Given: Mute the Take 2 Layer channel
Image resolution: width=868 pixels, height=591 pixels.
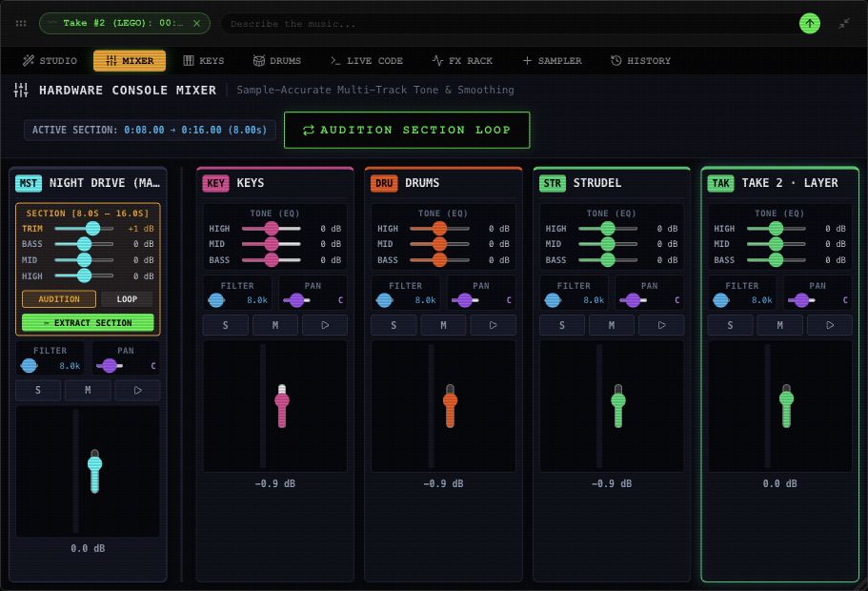Looking at the screenshot, I should tap(780, 325).
